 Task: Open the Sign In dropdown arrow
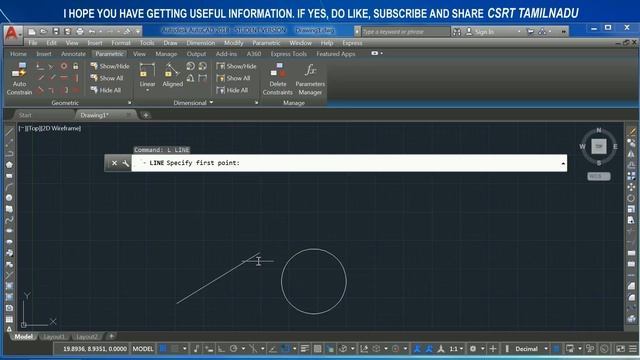point(519,31)
